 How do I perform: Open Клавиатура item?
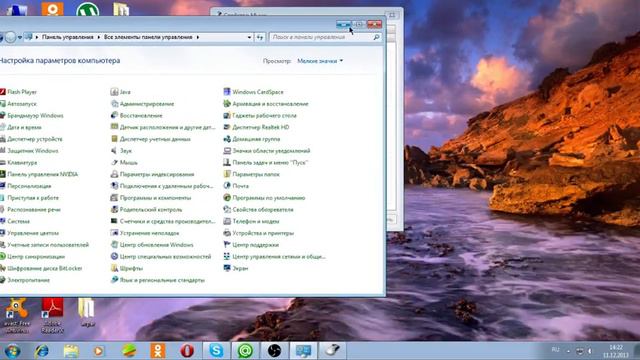[19, 163]
